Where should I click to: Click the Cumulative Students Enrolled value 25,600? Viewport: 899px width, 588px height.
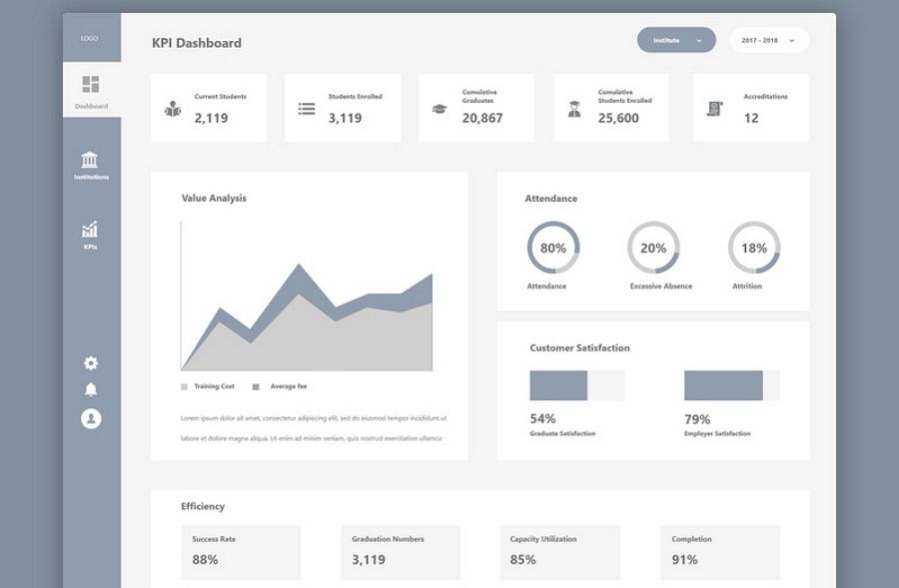point(618,118)
